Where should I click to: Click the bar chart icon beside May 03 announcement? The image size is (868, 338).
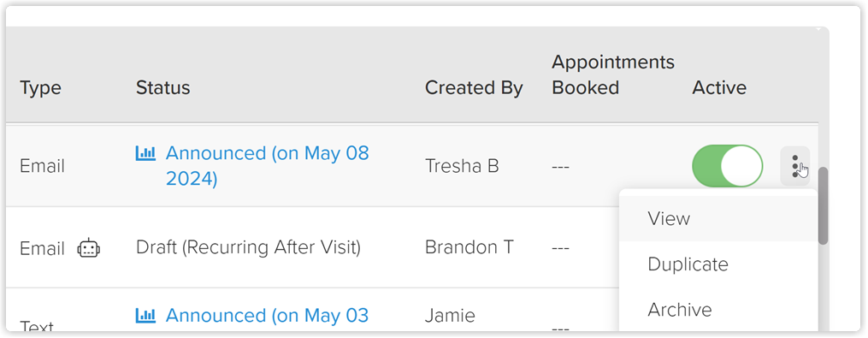(x=145, y=316)
